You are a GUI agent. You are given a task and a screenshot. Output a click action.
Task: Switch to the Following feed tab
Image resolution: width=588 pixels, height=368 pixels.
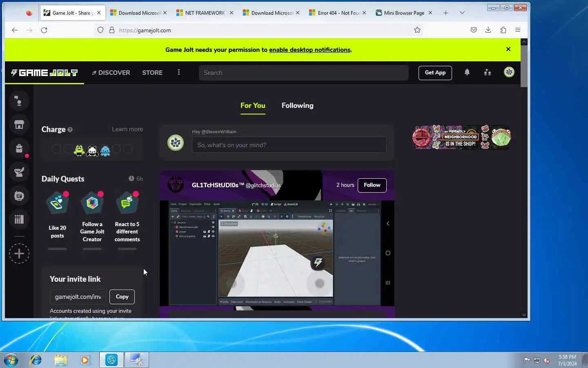[297, 105]
